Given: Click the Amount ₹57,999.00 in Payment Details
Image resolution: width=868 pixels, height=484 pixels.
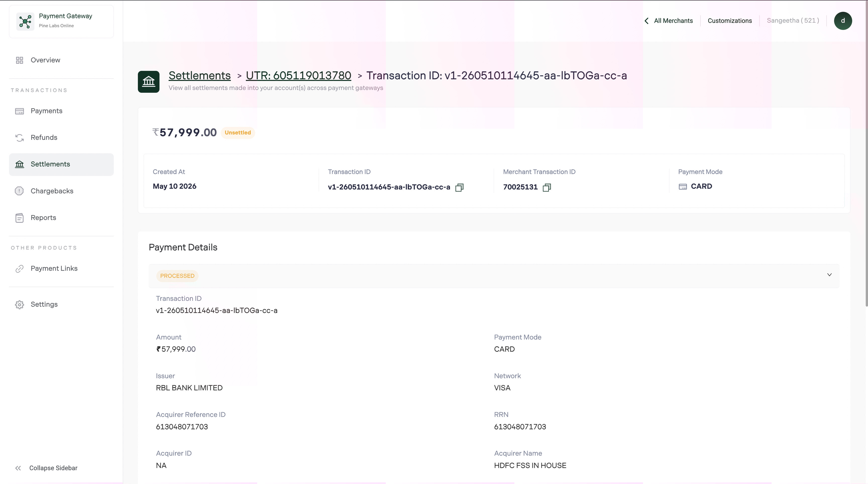Looking at the screenshot, I should point(176,349).
